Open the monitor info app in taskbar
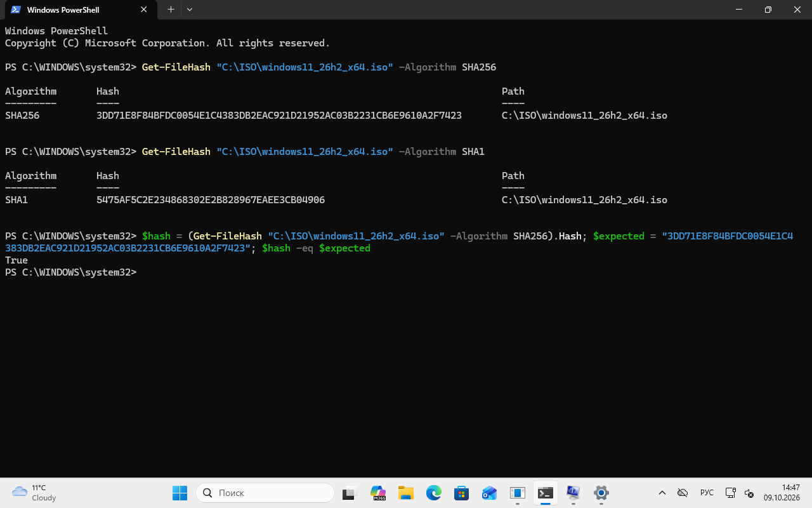812x508 pixels. click(573, 493)
